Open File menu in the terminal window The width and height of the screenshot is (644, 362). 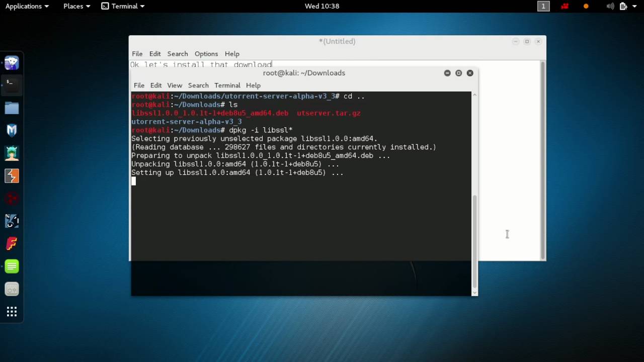pyautogui.click(x=139, y=85)
